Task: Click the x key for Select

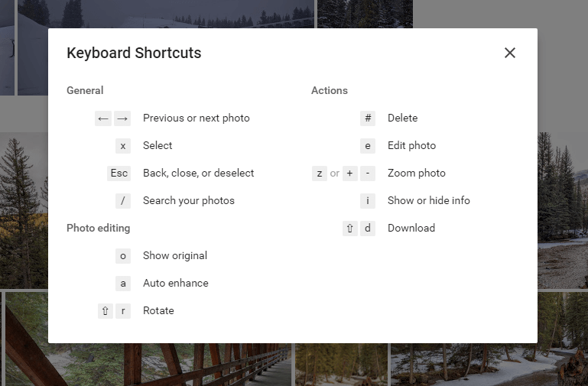Action: (123, 146)
